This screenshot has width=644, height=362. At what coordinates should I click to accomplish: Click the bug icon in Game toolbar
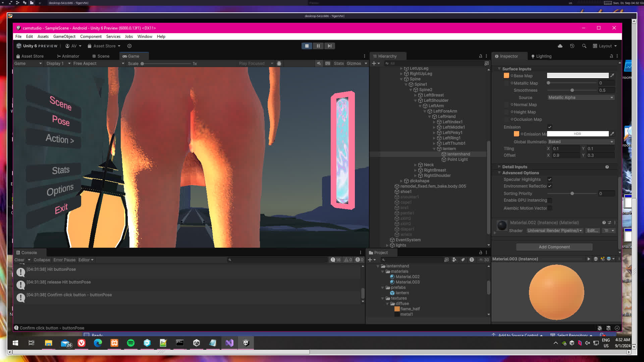pyautogui.click(x=279, y=63)
